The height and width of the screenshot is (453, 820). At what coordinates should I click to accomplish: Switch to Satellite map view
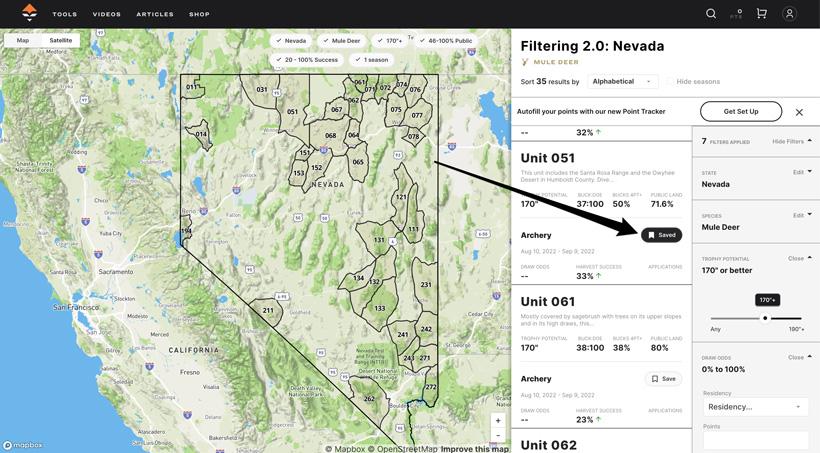61,41
